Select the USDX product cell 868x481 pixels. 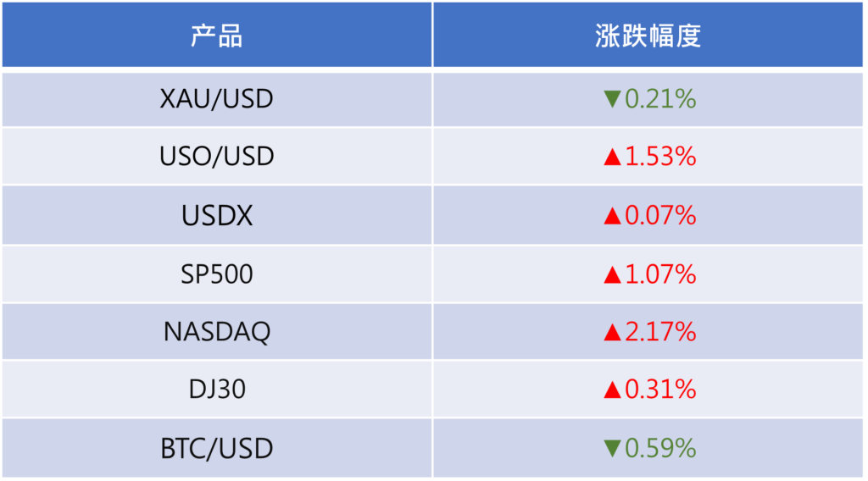(217, 216)
